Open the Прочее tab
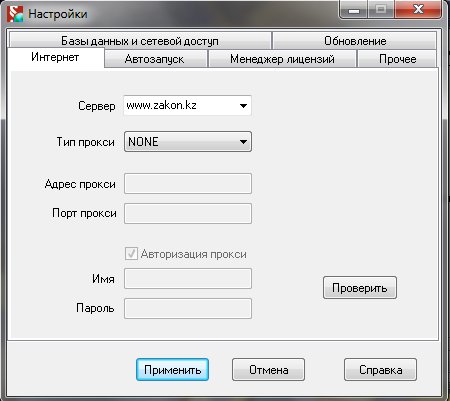450x401 pixels. click(398, 59)
